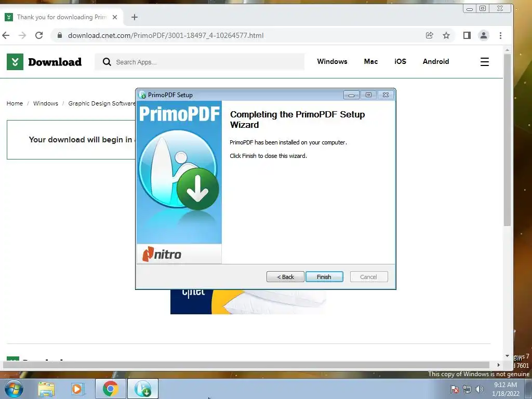Click Finish in PrimoPDF Setup wizard
Image resolution: width=532 pixels, height=399 pixels.
tap(324, 277)
